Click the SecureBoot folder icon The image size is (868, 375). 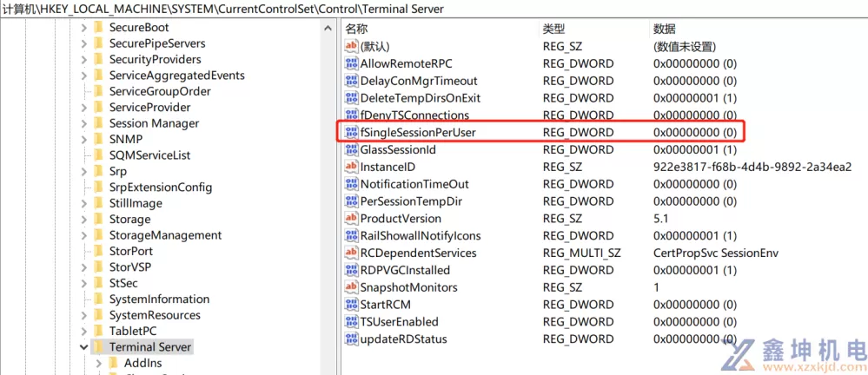point(98,27)
